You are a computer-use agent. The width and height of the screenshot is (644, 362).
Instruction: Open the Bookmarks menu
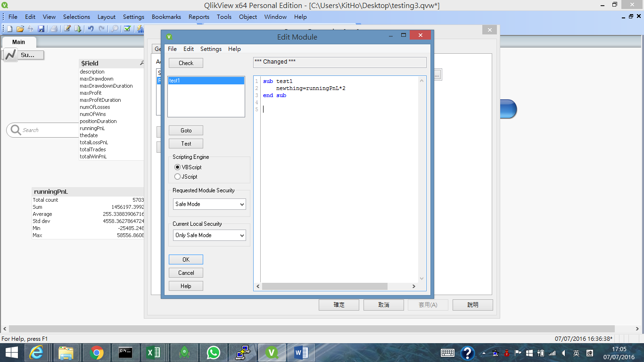166,17
